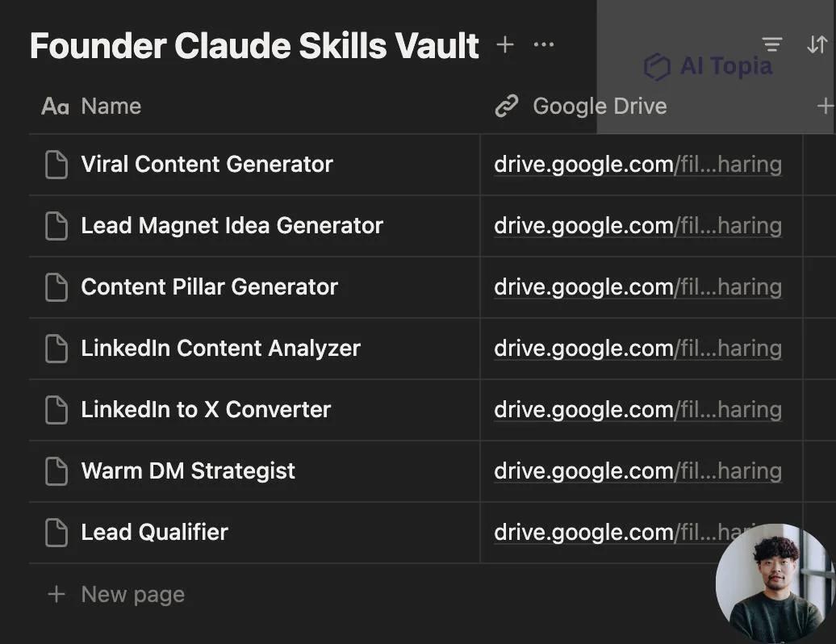Click the page icon beside Lead Qualifier
This screenshot has height=644, width=836.
56,532
